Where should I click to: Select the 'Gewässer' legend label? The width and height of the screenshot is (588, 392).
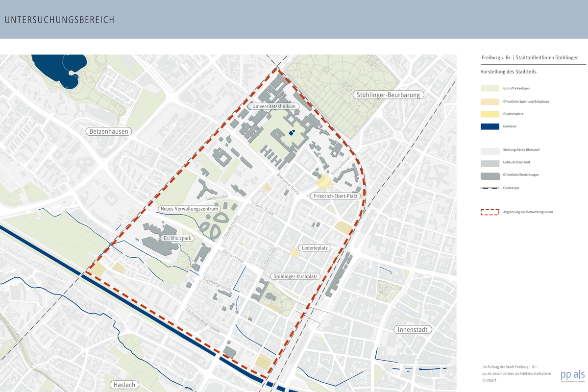point(510,126)
